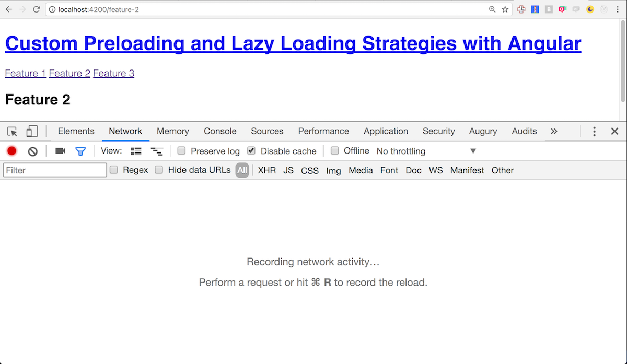Filter requests by WS
The height and width of the screenshot is (364, 627).
(436, 170)
